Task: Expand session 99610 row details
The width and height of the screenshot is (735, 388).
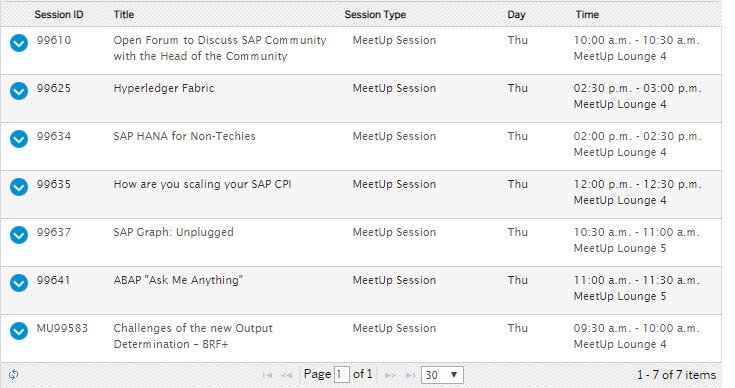Action: tap(19, 43)
